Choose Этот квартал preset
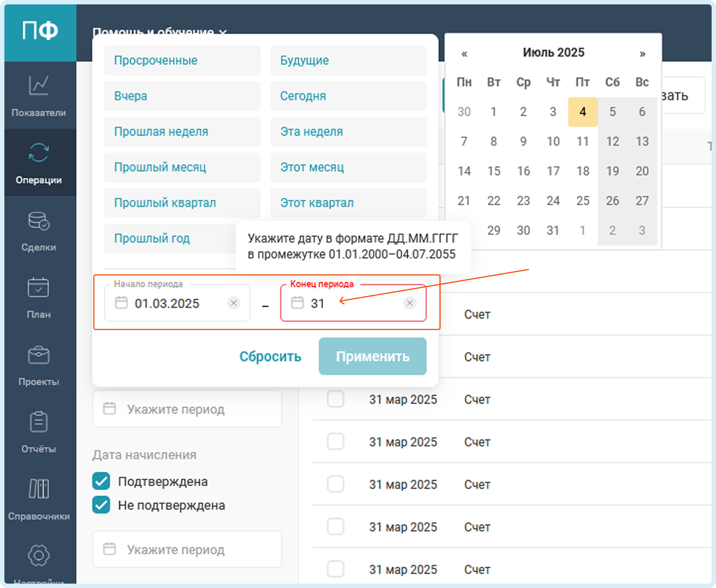 pos(348,203)
